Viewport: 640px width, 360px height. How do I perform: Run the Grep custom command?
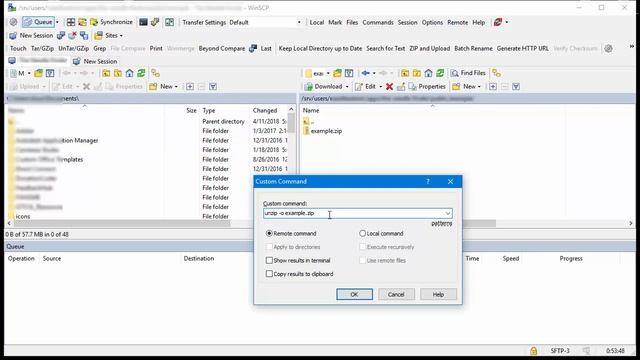(x=100, y=48)
